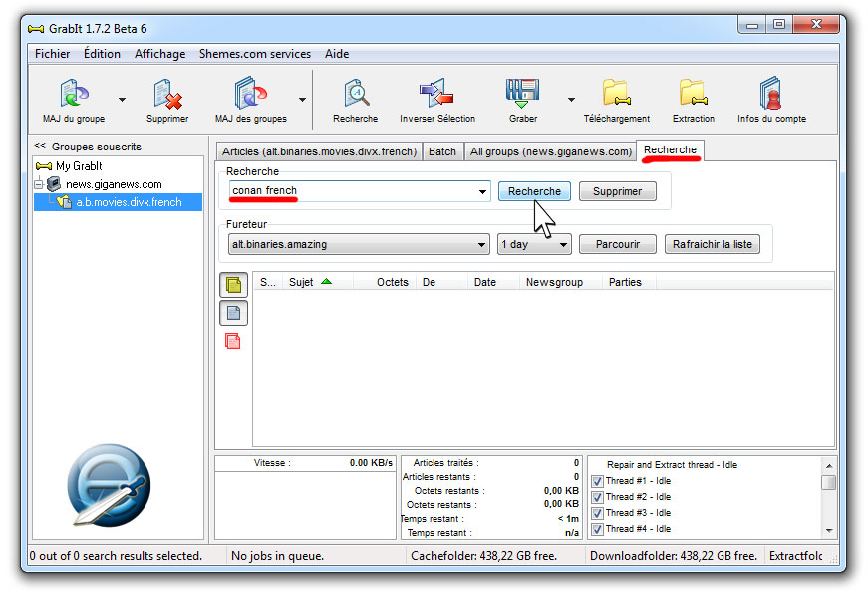Switch to Articles (alt.binaries.movies.divx.french) tab

[x=320, y=151]
